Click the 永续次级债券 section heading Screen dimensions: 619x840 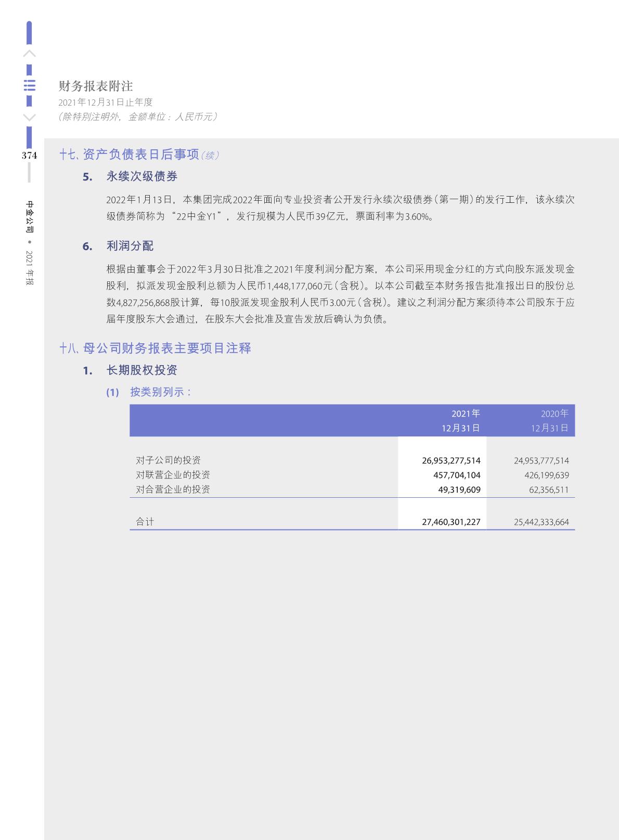point(142,177)
